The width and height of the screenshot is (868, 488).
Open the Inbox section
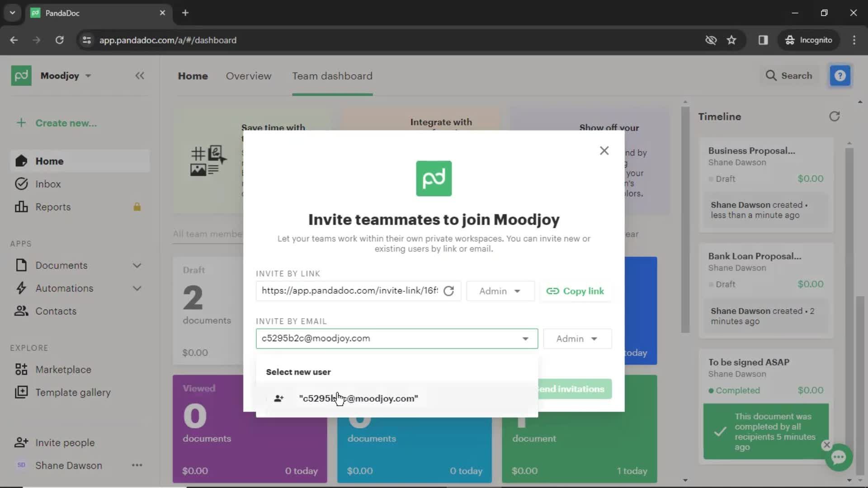(47, 183)
